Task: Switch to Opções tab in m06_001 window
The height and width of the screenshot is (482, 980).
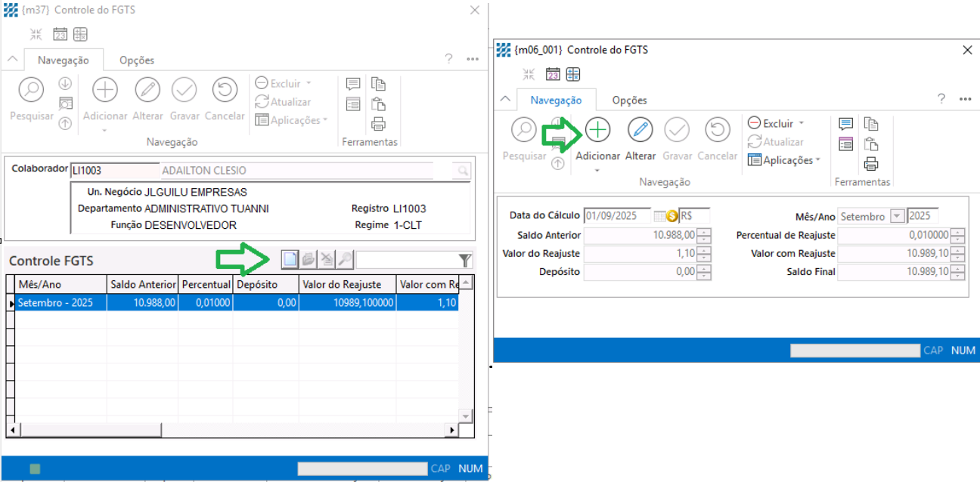Action: pyautogui.click(x=629, y=100)
